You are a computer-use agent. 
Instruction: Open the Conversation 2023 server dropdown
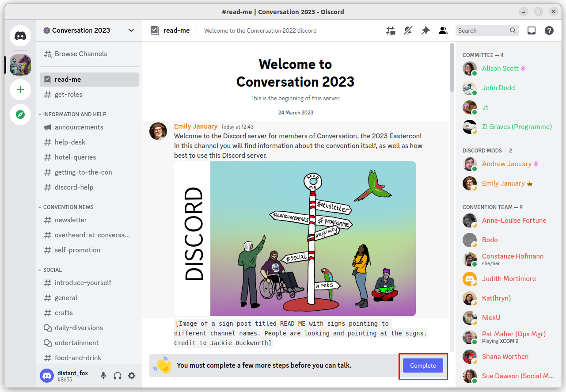click(131, 30)
